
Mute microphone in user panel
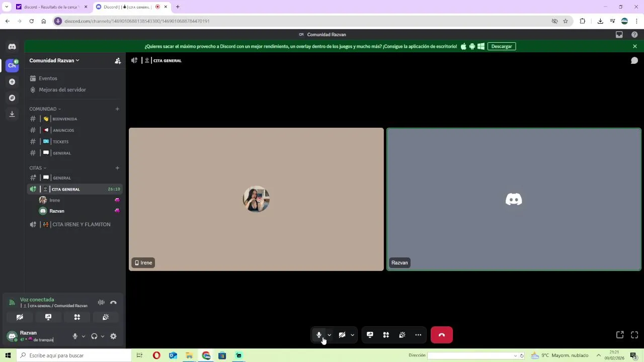tap(75, 336)
